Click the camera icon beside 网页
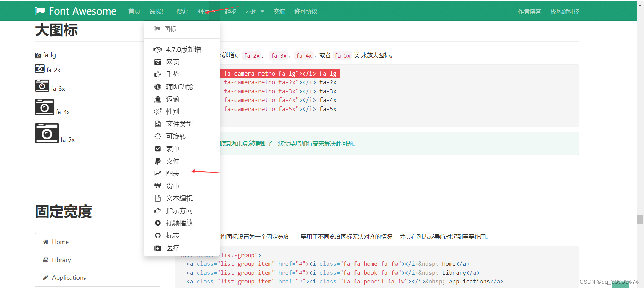The width and height of the screenshot is (644, 288). 158,62
